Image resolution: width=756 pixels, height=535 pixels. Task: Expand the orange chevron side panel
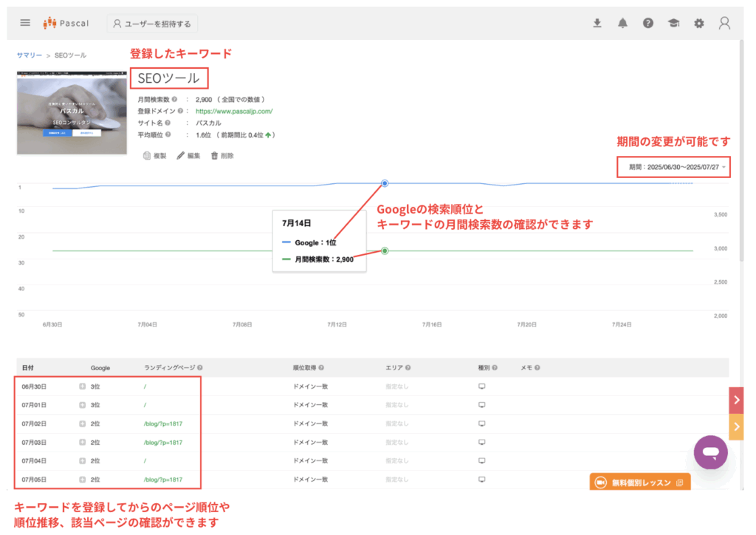tap(736, 426)
